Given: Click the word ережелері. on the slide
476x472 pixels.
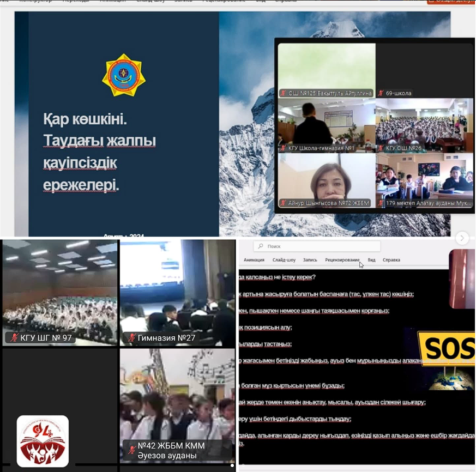Looking at the screenshot, I should pyautogui.click(x=81, y=185).
